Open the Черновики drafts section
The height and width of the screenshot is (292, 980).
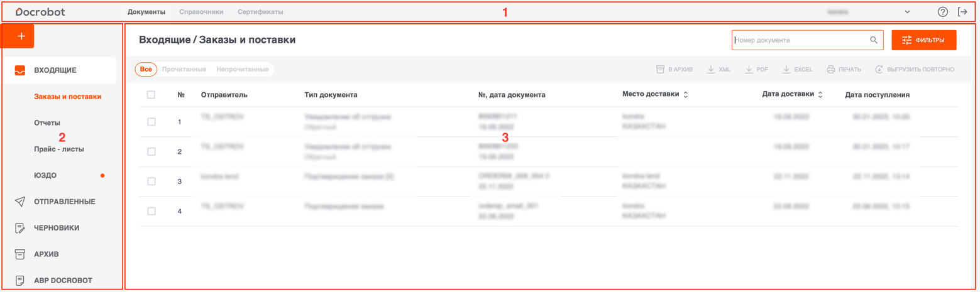pyautogui.click(x=57, y=228)
